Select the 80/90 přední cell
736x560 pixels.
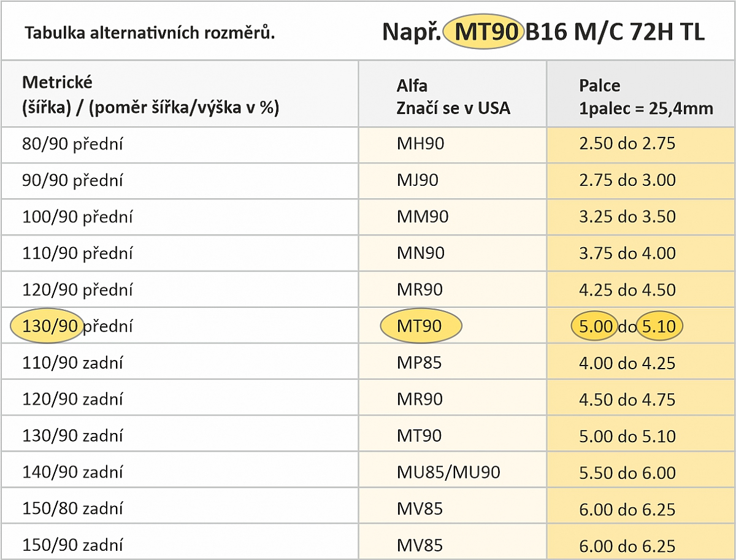72,144
